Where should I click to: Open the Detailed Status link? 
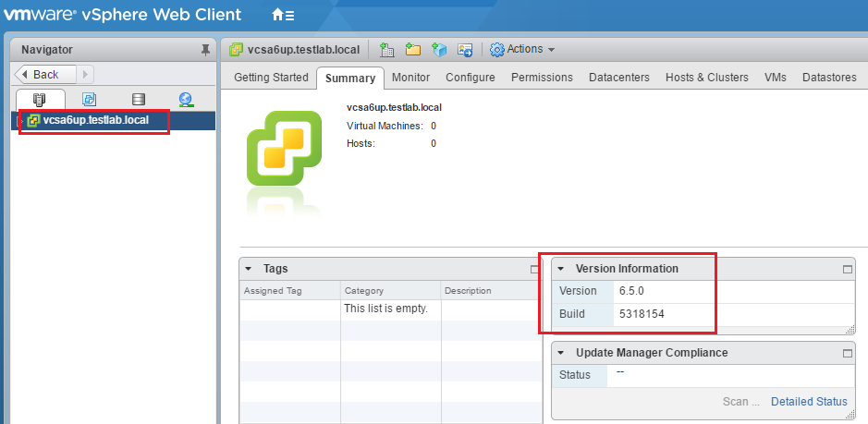pyautogui.click(x=810, y=401)
